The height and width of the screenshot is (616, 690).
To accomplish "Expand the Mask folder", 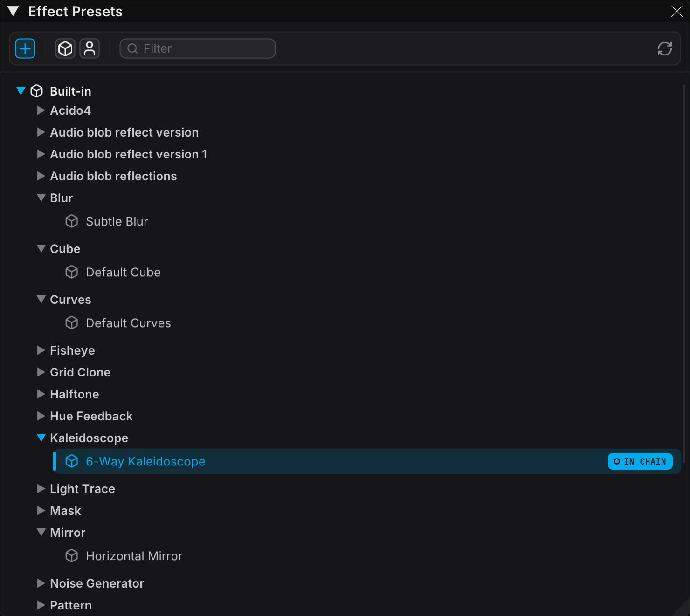I will coord(41,511).
